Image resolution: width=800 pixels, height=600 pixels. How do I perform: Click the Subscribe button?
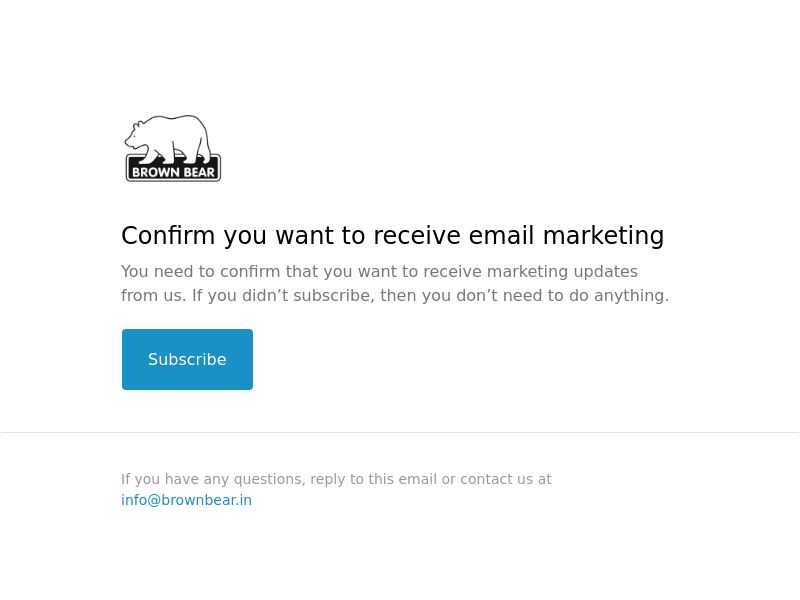click(187, 359)
